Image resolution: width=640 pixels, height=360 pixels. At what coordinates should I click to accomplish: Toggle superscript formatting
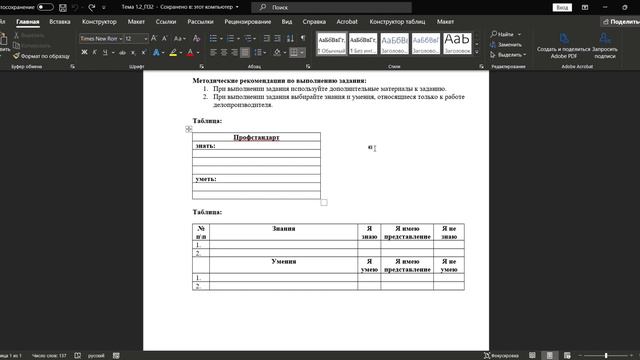(144, 53)
